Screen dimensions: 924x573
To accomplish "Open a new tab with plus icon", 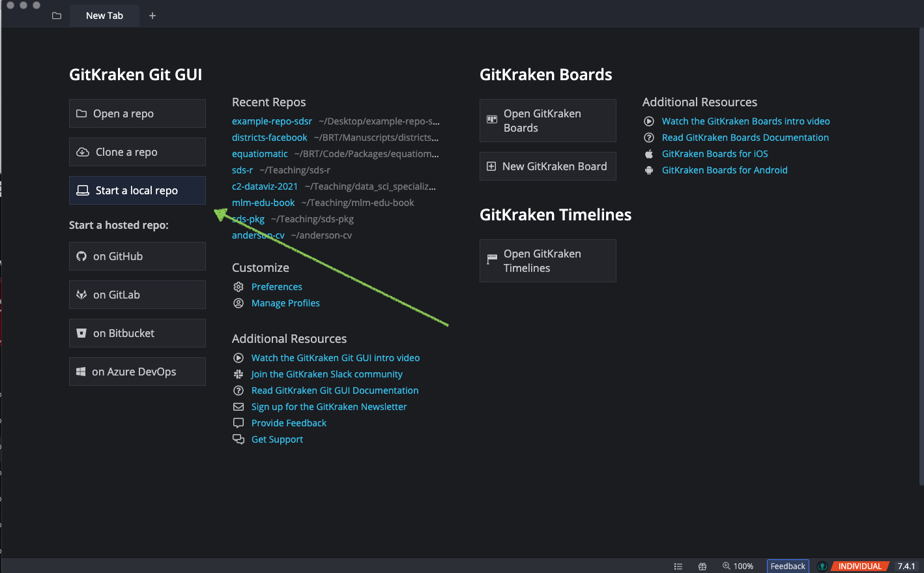I will [x=152, y=16].
